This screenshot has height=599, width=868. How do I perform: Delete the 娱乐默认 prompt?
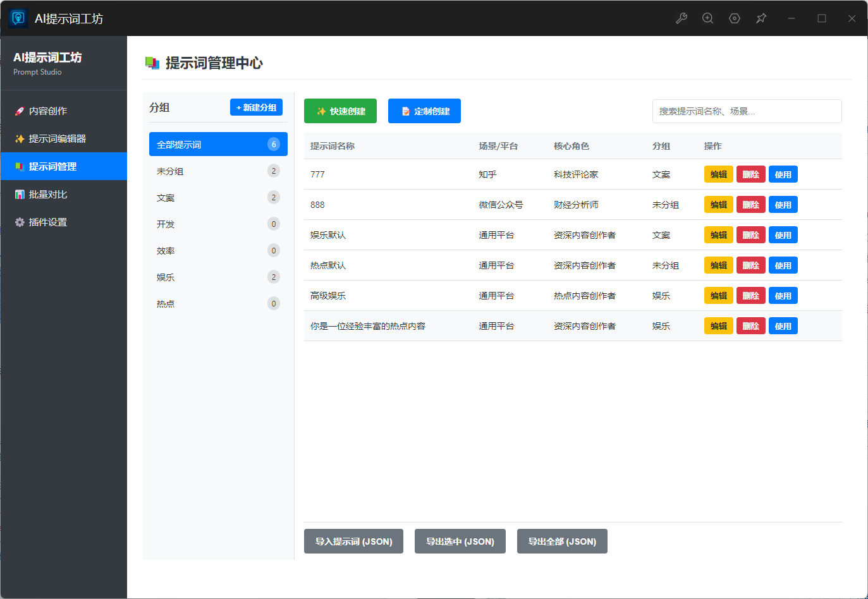(751, 235)
